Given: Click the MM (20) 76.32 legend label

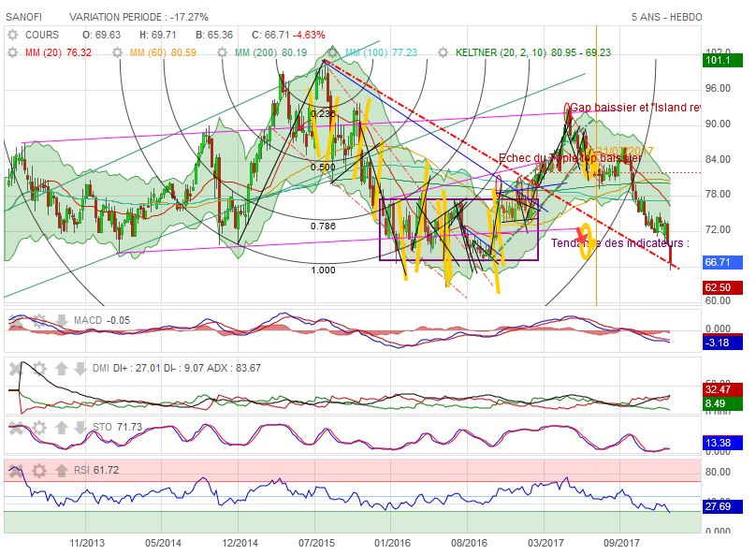Looking at the screenshot, I should coord(58,52).
